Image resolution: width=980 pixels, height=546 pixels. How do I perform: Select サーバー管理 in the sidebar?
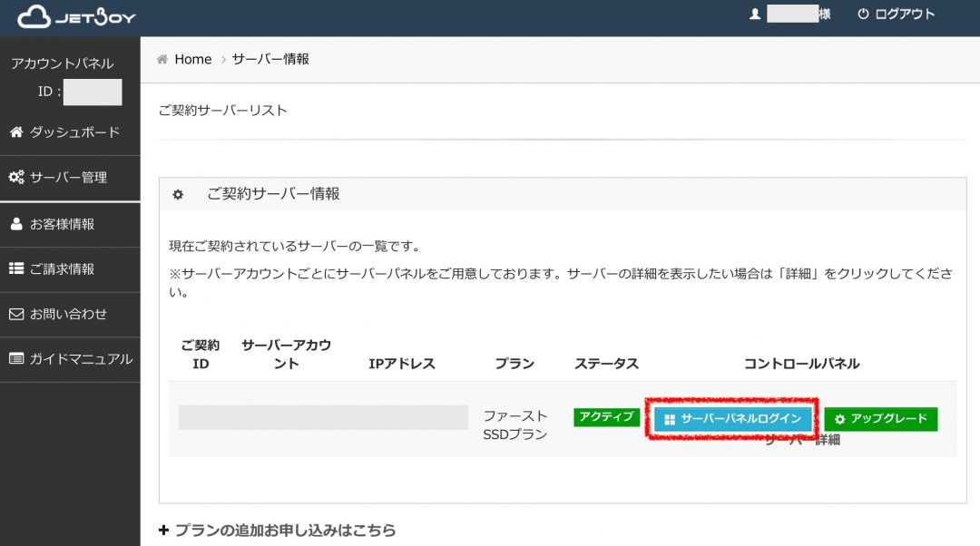[68, 178]
